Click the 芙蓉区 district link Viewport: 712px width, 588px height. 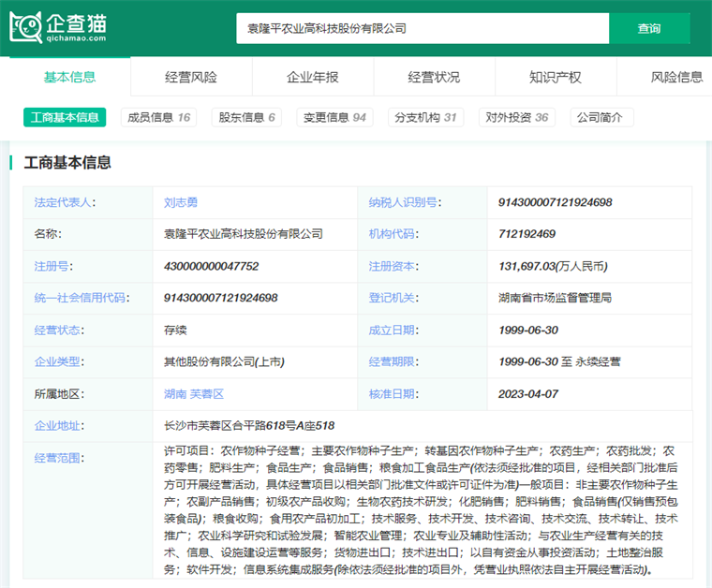[x=207, y=394]
